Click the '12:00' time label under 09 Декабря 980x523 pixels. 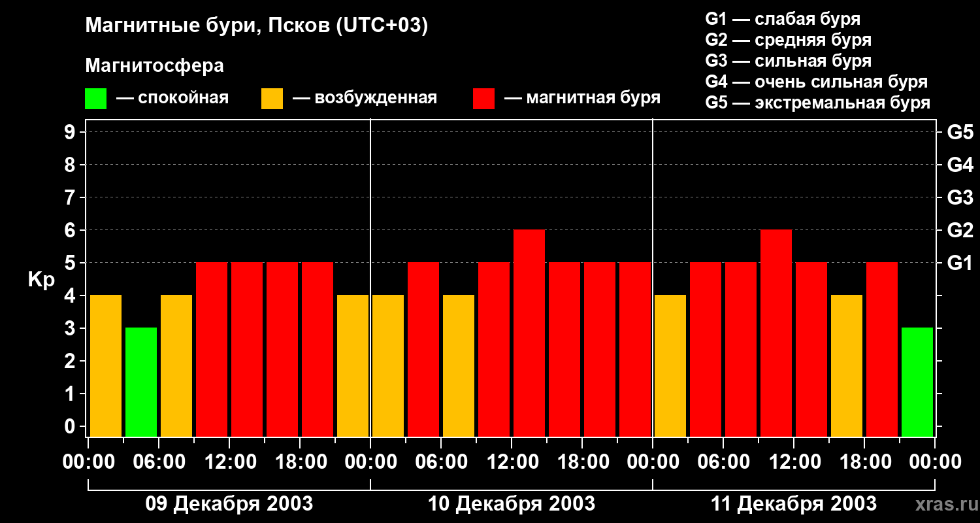[229, 462]
